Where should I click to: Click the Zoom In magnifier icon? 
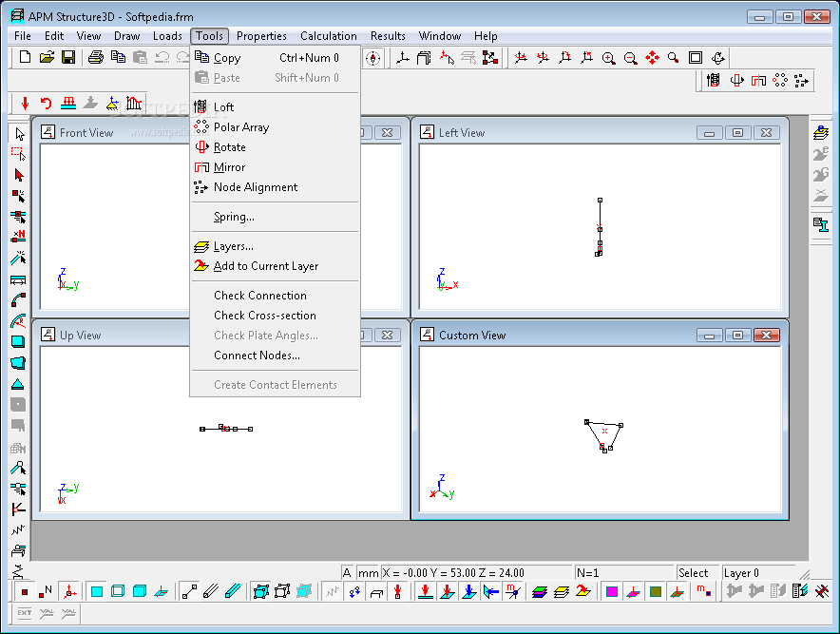click(608, 58)
